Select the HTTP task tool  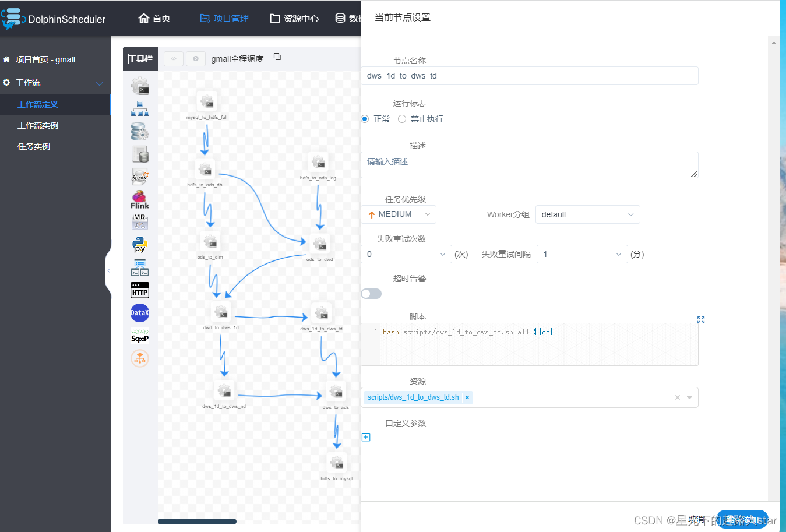click(140, 290)
